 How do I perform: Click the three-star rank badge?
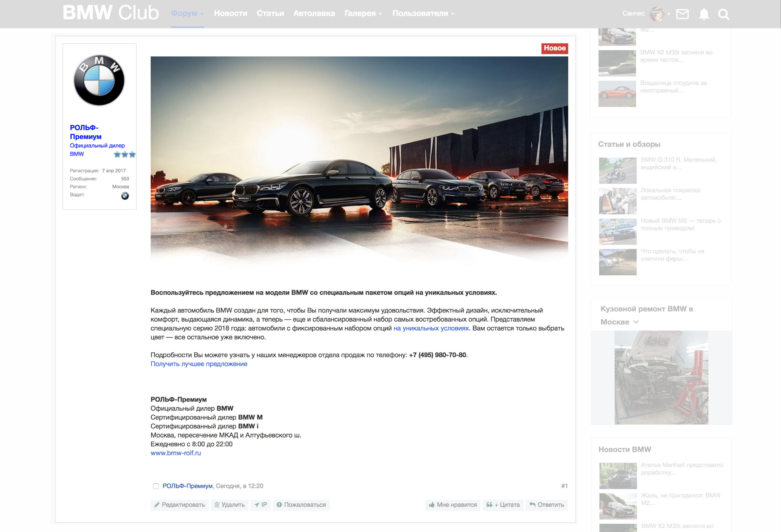[125, 154]
